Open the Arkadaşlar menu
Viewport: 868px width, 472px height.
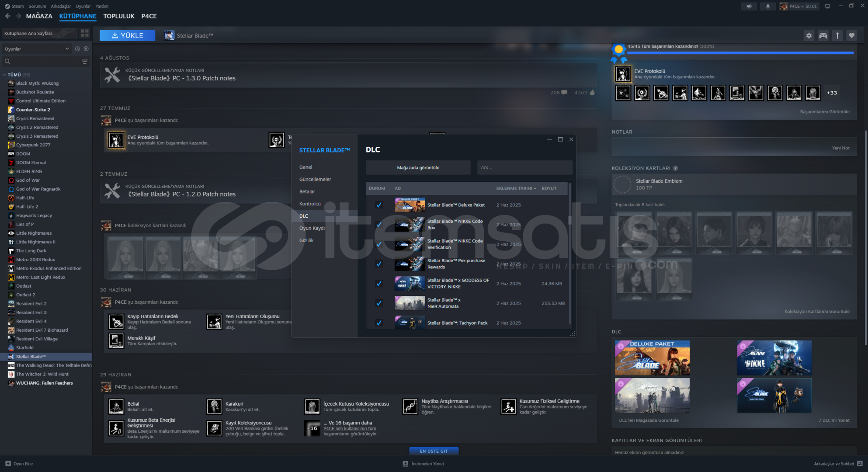[61, 6]
